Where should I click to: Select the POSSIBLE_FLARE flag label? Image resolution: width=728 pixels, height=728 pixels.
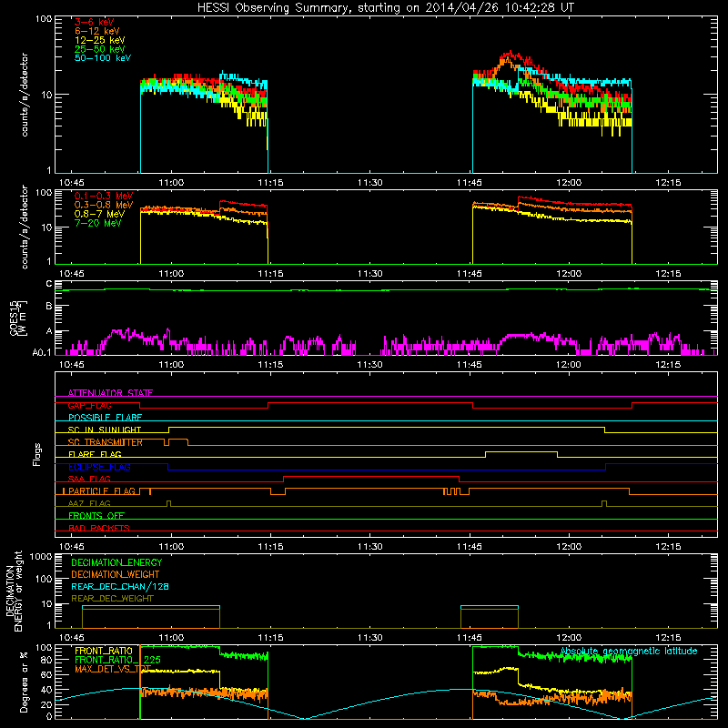pyautogui.click(x=105, y=418)
